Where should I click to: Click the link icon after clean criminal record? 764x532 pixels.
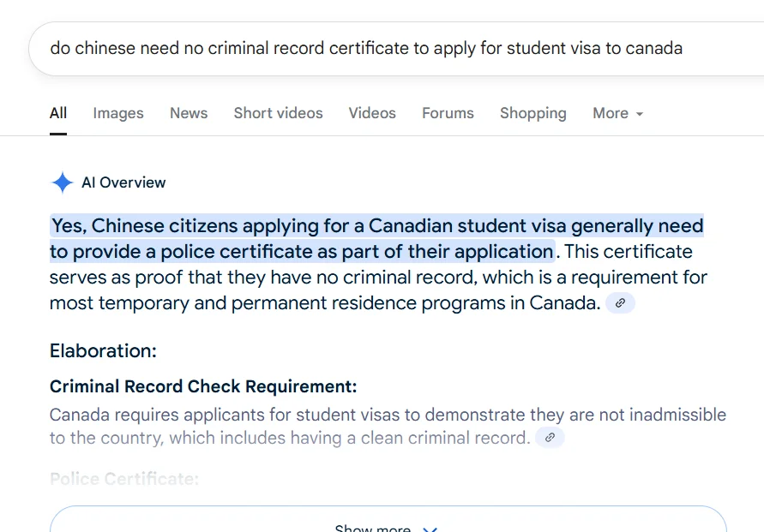[550, 438]
